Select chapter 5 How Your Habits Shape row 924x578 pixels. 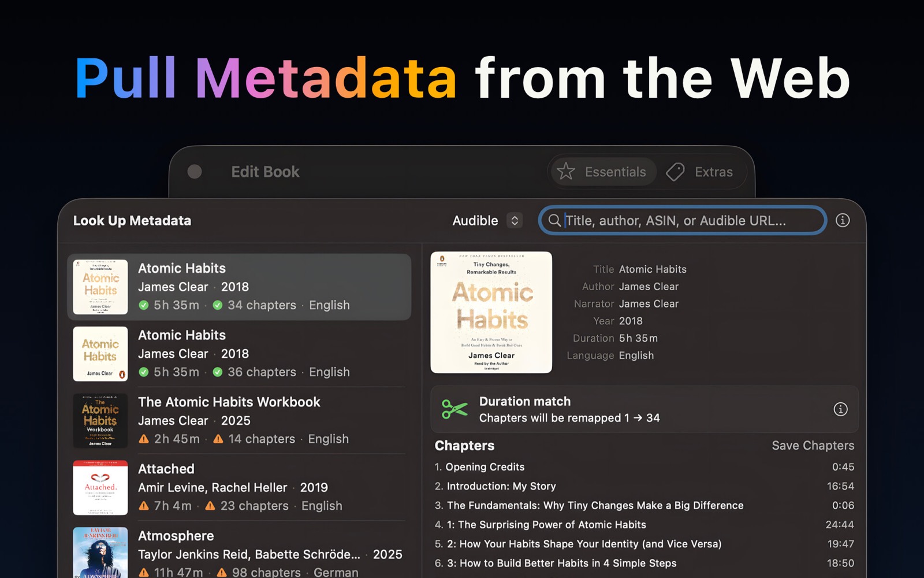point(644,544)
